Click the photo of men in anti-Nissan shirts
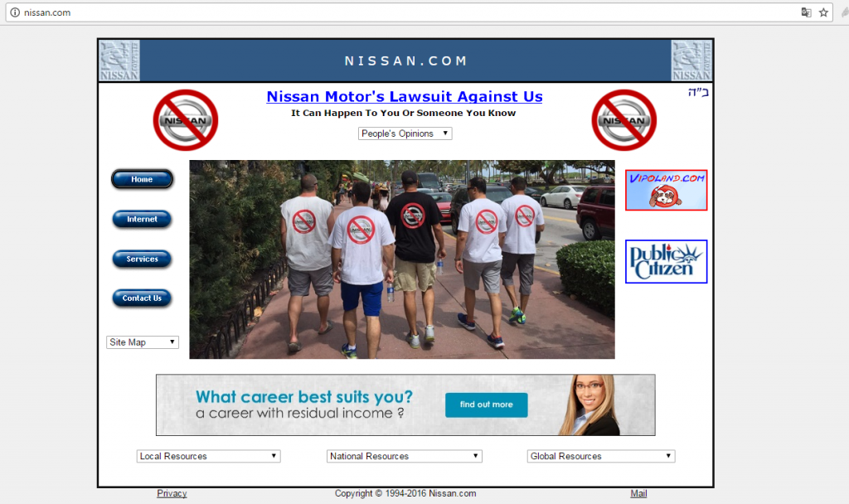The image size is (849, 504). pos(402,259)
